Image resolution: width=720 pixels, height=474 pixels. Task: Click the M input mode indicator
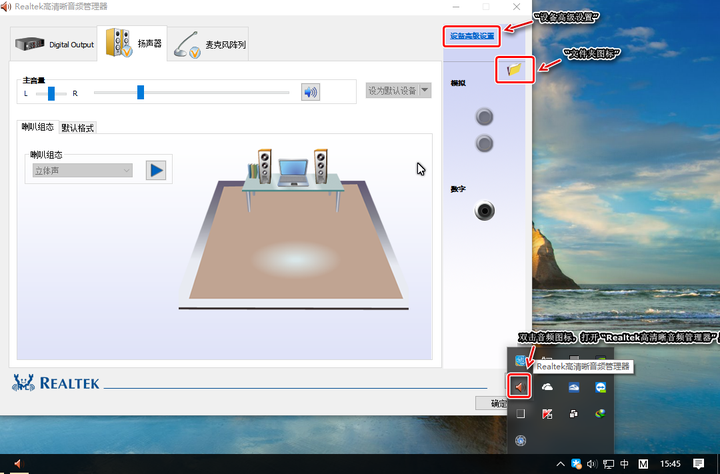[x=643, y=464]
